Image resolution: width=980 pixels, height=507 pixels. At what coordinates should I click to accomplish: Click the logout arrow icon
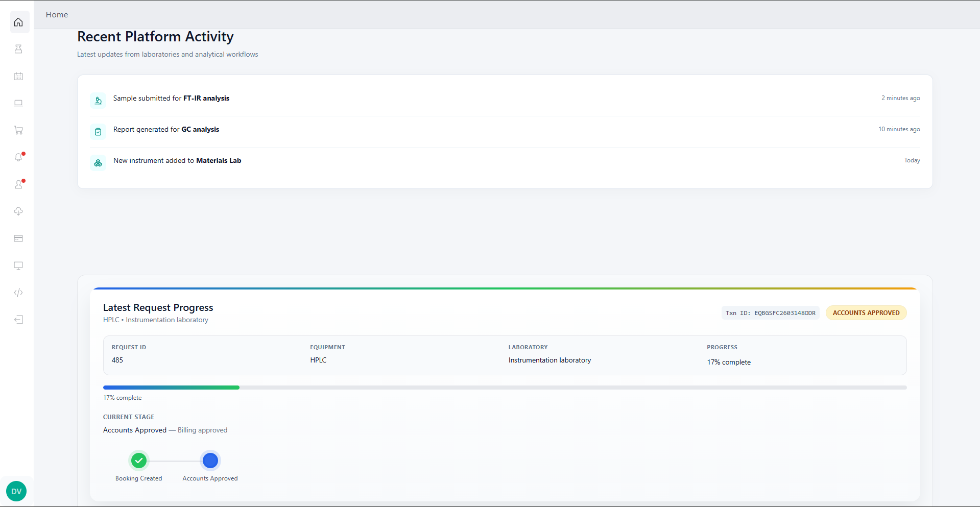click(x=18, y=320)
